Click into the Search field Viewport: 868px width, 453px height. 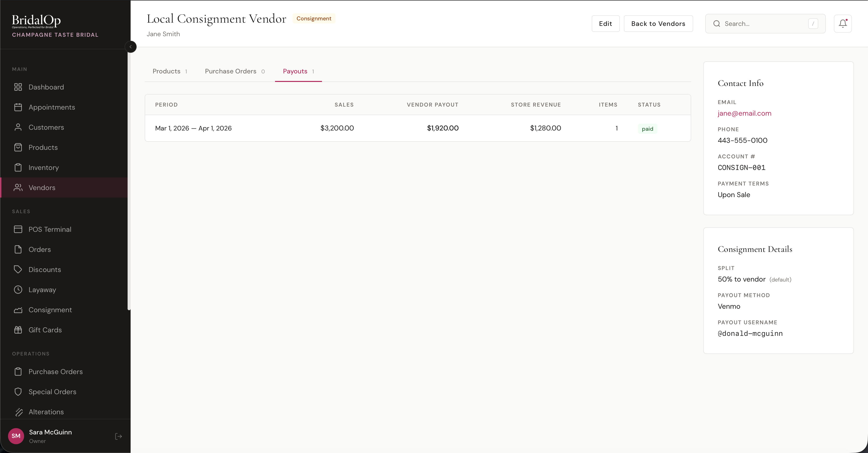point(765,23)
